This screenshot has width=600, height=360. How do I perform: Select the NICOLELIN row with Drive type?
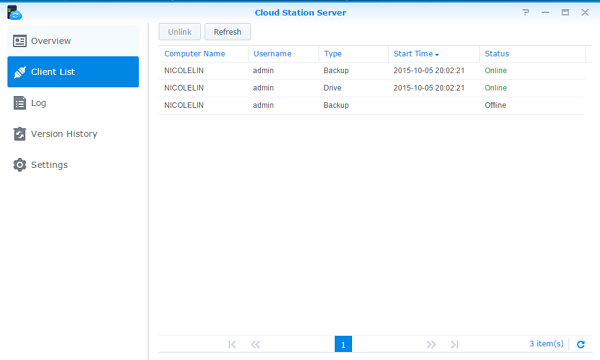click(x=372, y=88)
